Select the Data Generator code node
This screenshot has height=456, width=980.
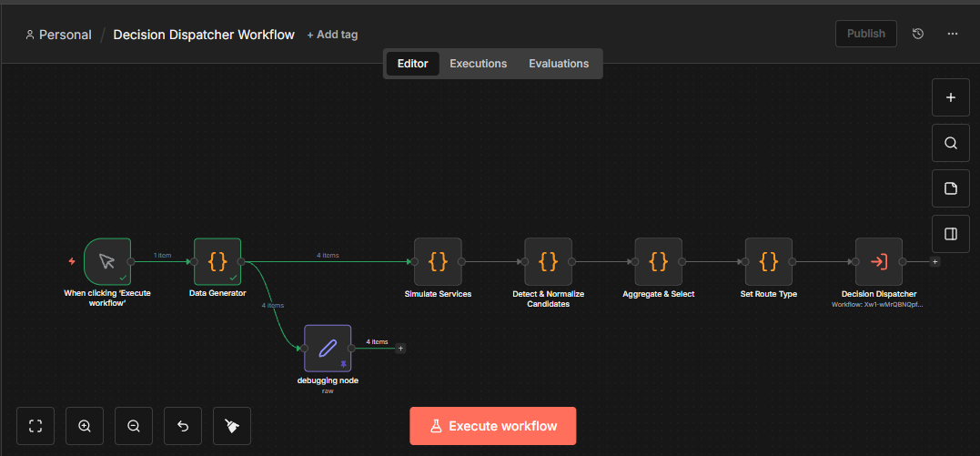217,261
